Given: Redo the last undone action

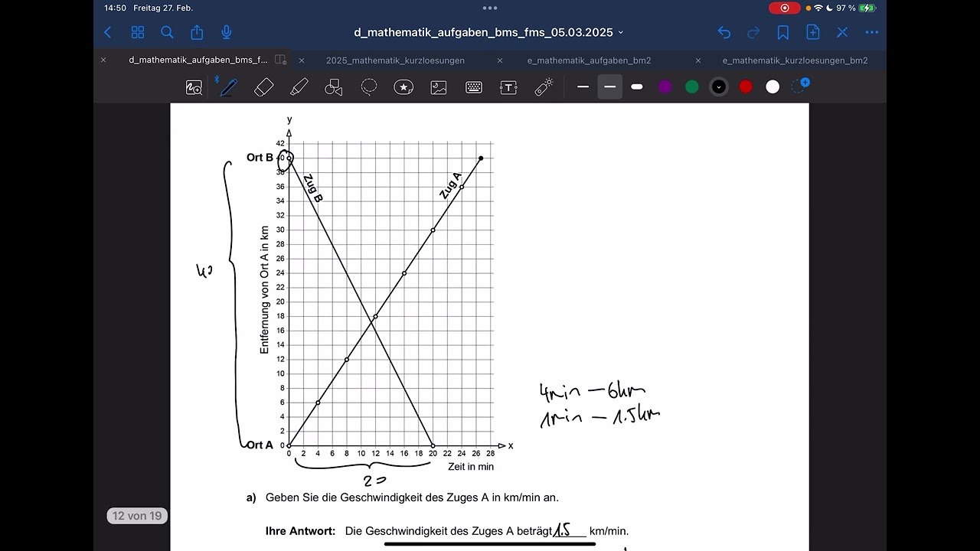Looking at the screenshot, I should pyautogui.click(x=753, y=32).
